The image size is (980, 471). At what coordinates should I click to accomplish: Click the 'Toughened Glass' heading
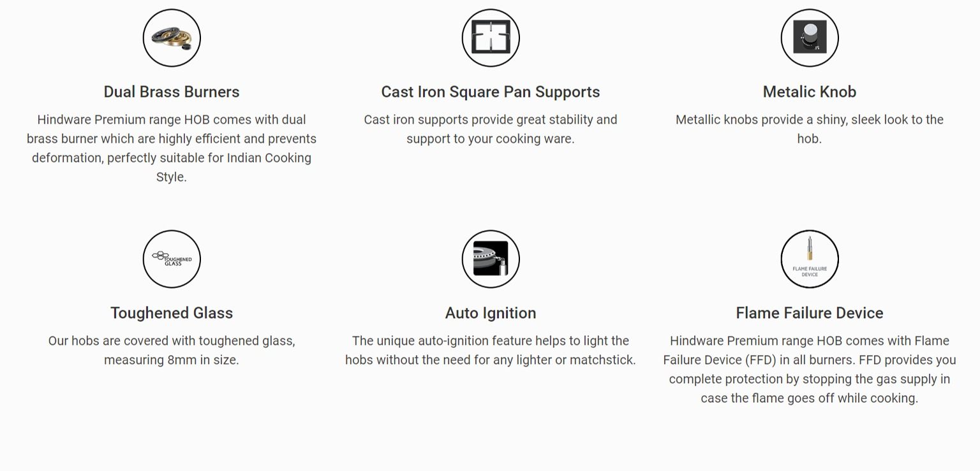[x=172, y=313]
